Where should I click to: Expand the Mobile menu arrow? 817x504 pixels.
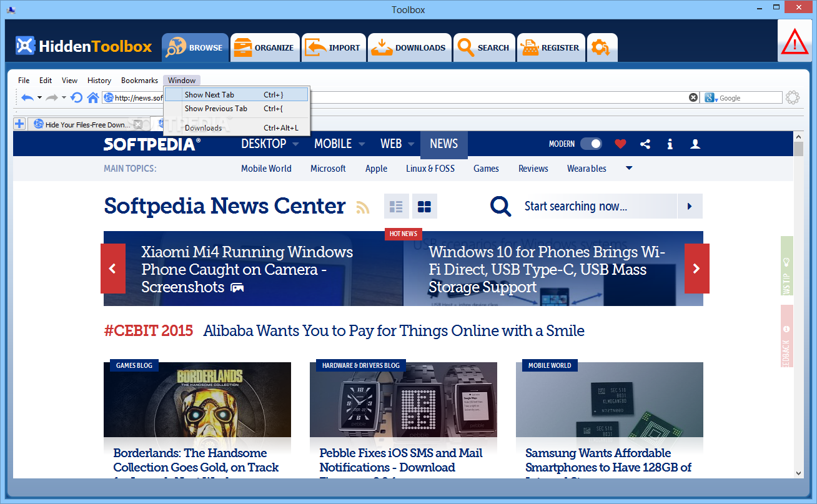coord(361,144)
